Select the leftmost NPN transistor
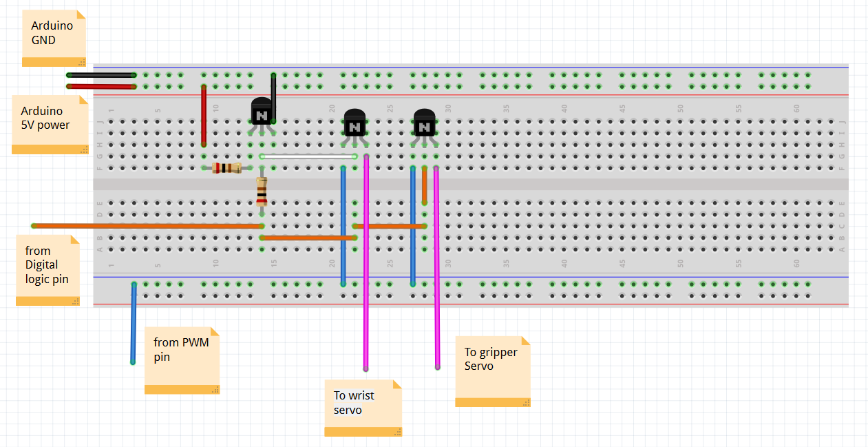This screenshot has width=868, height=447. point(262,114)
